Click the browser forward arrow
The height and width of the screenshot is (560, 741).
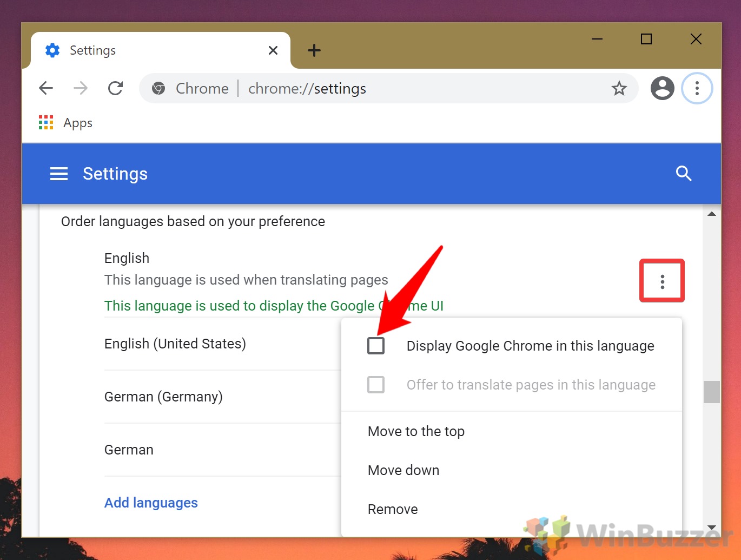point(81,88)
